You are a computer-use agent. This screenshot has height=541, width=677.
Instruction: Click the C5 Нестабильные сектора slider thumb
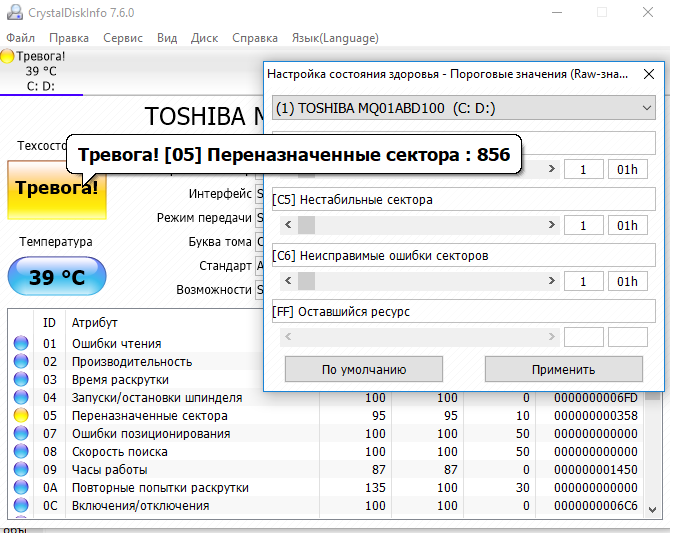click(x=306, y=225)
